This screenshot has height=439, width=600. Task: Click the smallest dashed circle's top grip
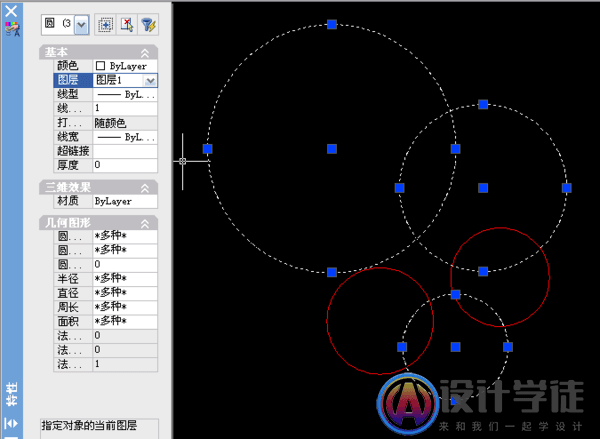(x=455, y=294)
